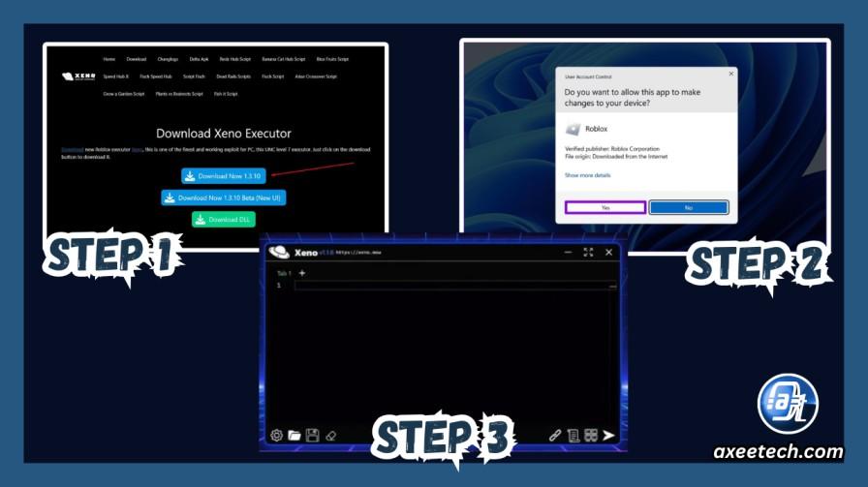The image size is (868, 487).
Task: Open Blox Fruits Script menu item
Action: [332, 59]
